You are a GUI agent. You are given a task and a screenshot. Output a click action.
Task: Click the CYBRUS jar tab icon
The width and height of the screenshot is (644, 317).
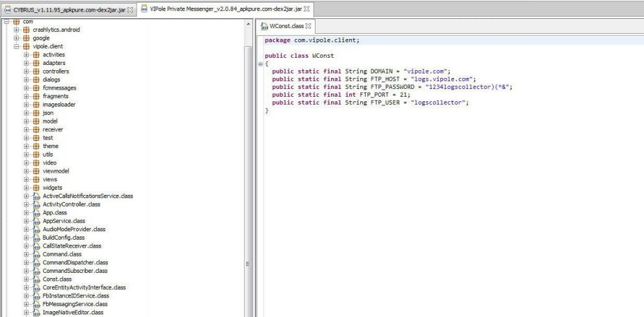(x=8, y=10)
